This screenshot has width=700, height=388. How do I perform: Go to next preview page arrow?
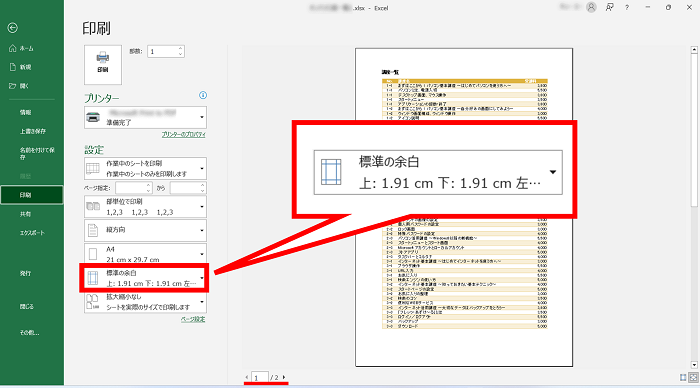pyautogui.click(x=284, y=377)
